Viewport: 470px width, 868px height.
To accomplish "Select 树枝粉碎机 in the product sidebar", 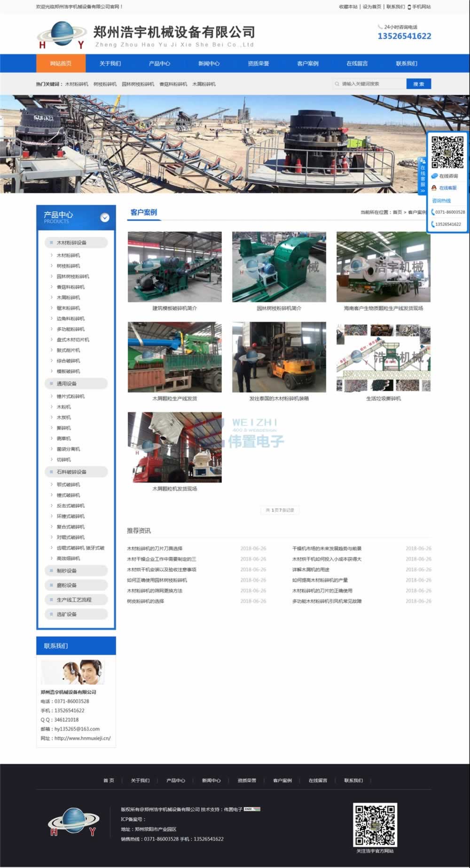I will [68, 266].
